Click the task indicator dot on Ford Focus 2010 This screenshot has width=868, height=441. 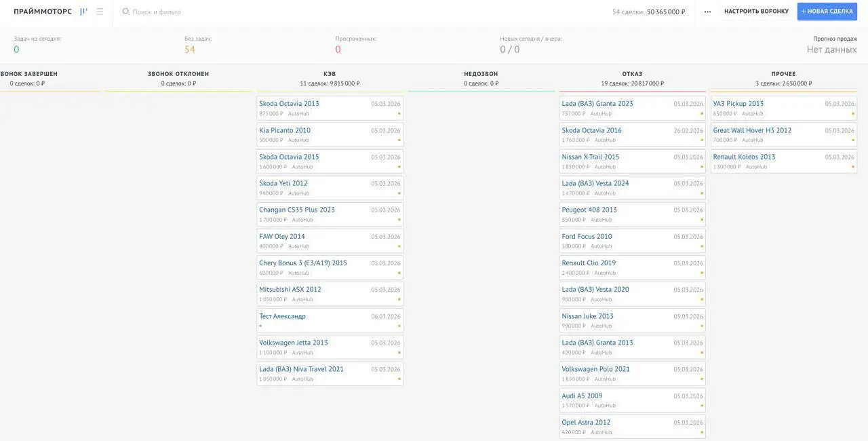(702, 246)
